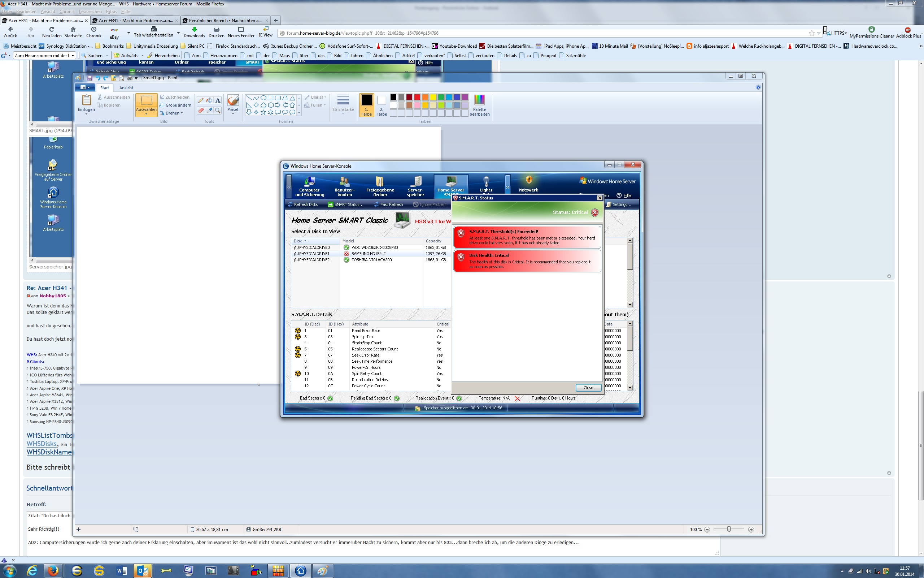Expand more console tabs with the >> chevron
Image resolution: width=924 pixels, height=578 pixels.
click(507, 187)
